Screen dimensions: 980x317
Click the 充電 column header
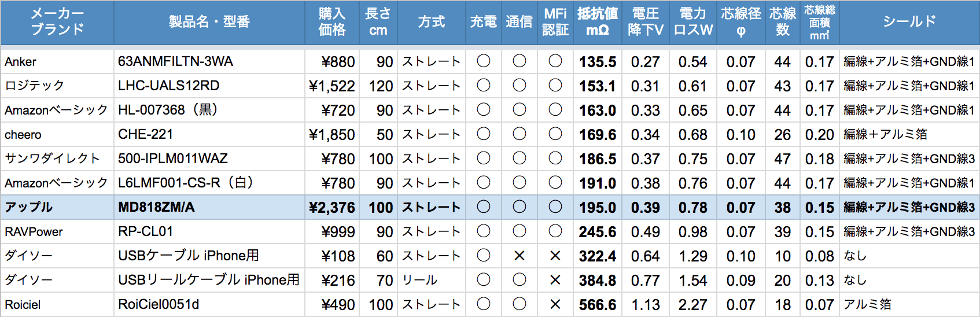click(x=484, y=22)
